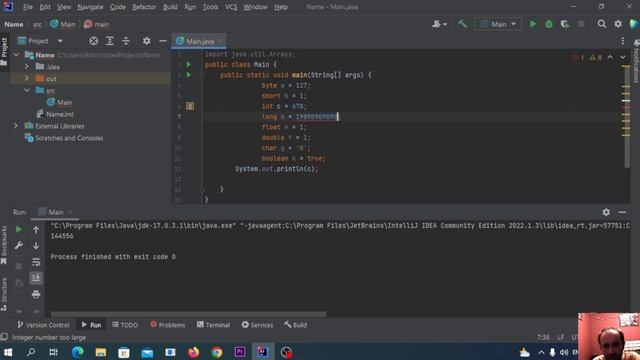Open the Terminal tool window
Image resolution: width=640 pixels, height=360 pixels.
click(213, 325)
